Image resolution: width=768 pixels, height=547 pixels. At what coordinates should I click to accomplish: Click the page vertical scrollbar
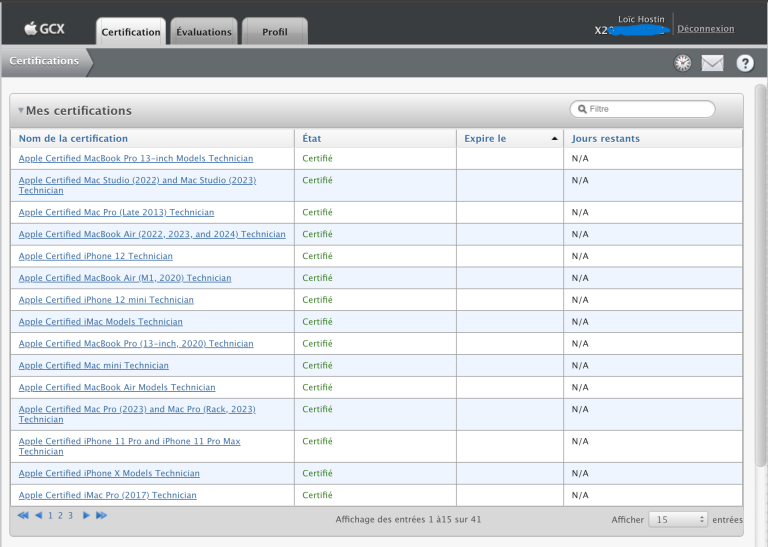click(x=760, y=275)
